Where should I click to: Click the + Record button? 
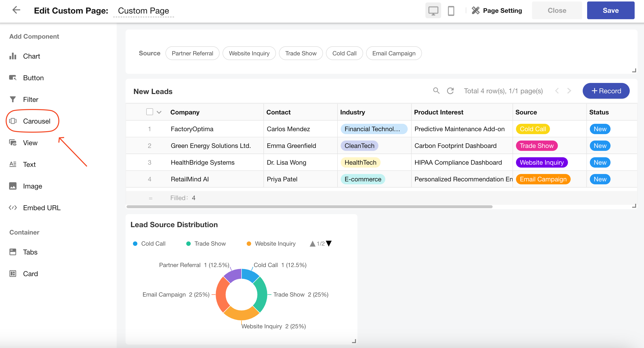(x=606, y=91)
